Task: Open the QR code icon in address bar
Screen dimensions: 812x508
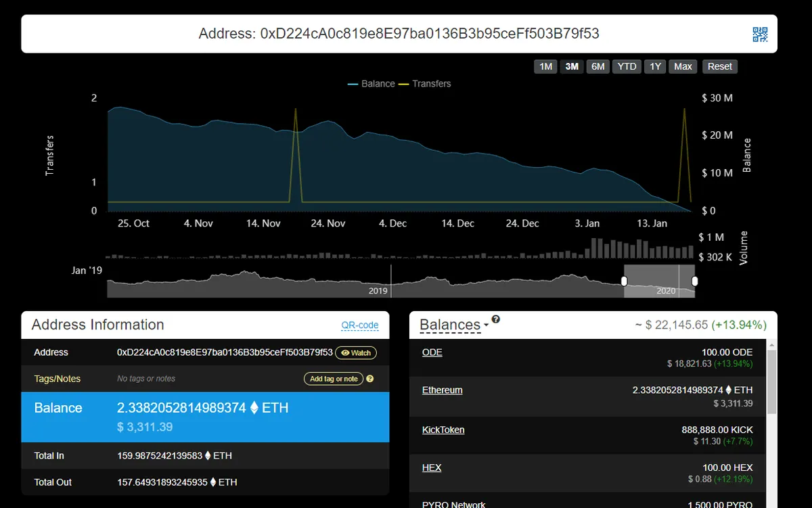Action: 761,34
